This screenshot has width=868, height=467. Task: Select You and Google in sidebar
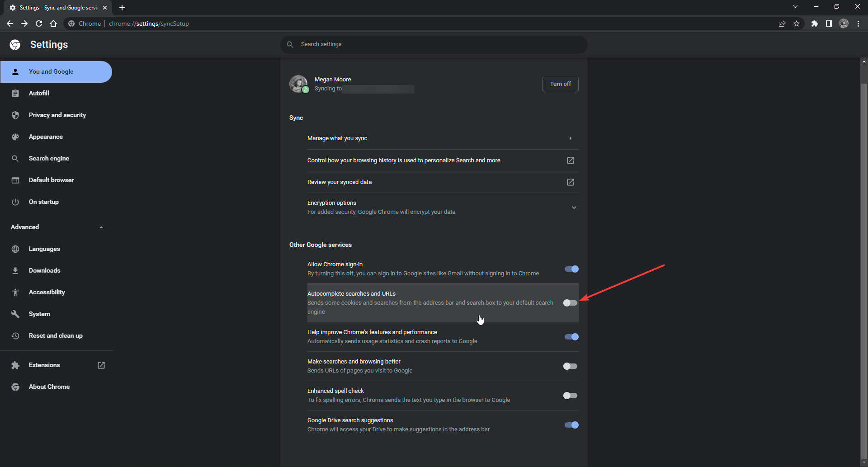(x=56, y=71)
